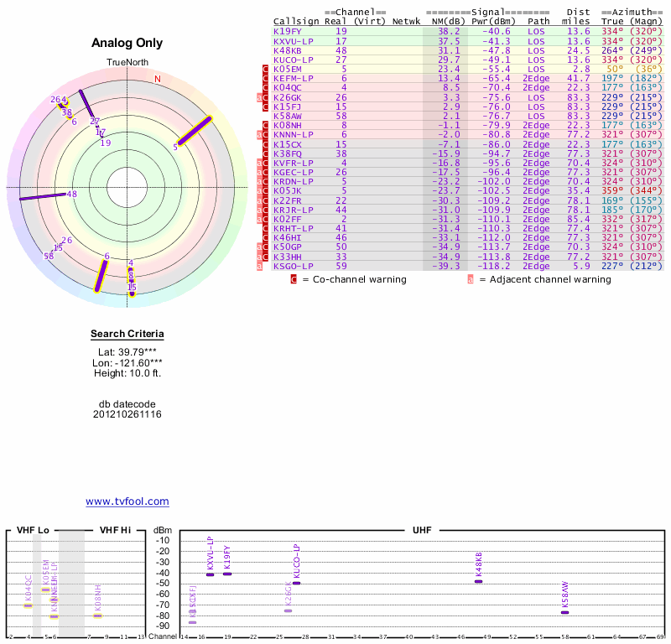Click the K48KB callsign in the table
671x644 pixels.
click(x=288, y=50)
